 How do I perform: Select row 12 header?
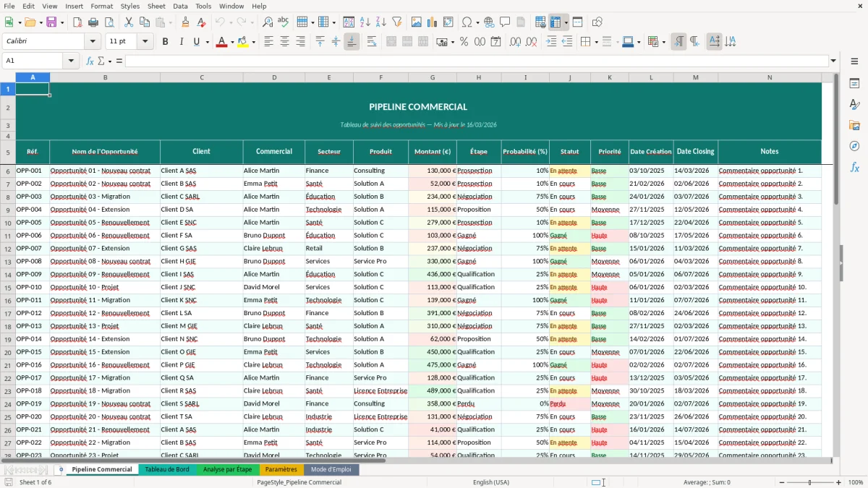pos(7,248)
